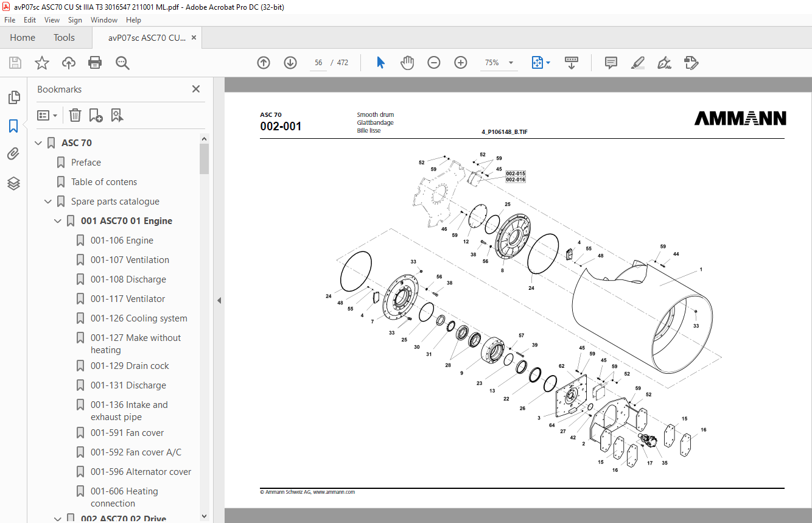This screenshot has height=523, width=812.
Task: Add a comment with the speech bubble icon
Action: click(x=611, y=63)
